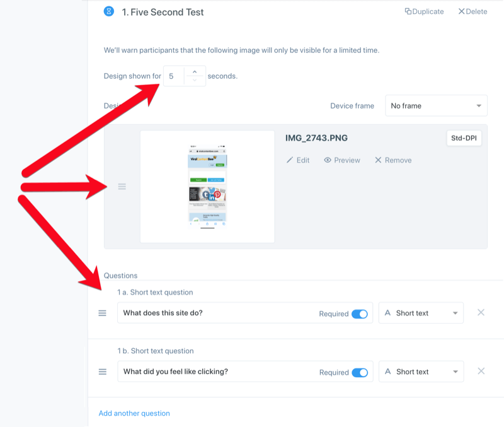The height and width of the screenshot is (427, 504).
Task: Preview the IMG_2743.PNG design
Action: tap(342, 160)
